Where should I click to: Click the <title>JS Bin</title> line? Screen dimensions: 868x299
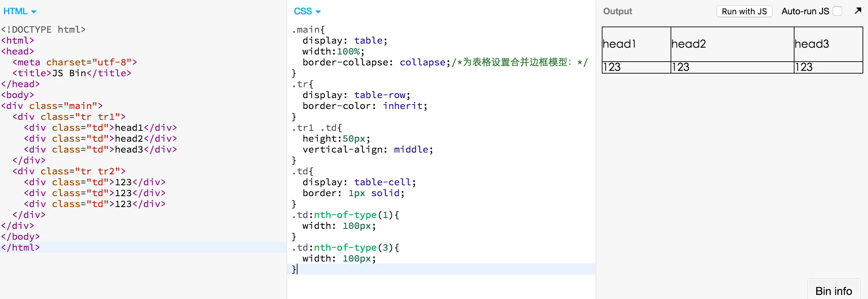[x=72, y=73]
